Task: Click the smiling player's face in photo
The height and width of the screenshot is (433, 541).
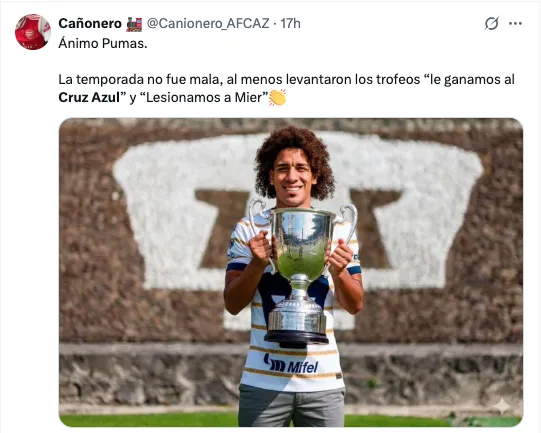Action: coord(293,178)
